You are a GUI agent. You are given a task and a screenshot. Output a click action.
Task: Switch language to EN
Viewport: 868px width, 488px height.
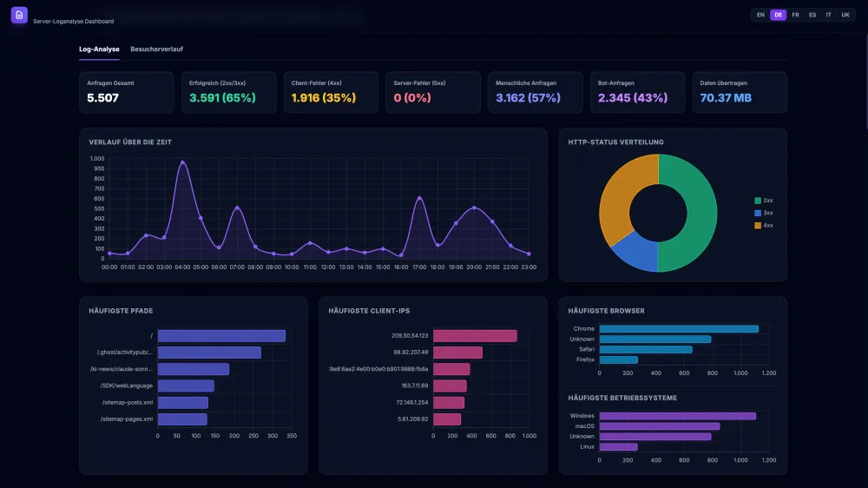pyautogui.click(x=760, y=15)
